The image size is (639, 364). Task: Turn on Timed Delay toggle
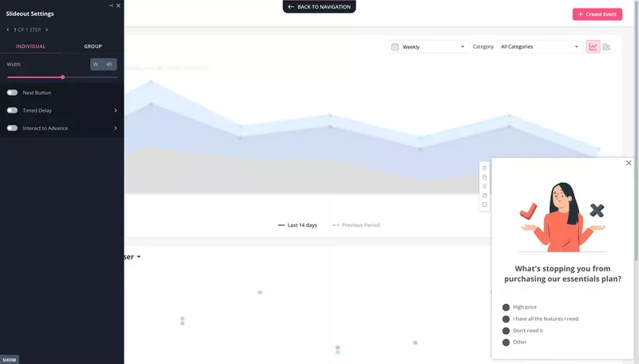(12, 110)
